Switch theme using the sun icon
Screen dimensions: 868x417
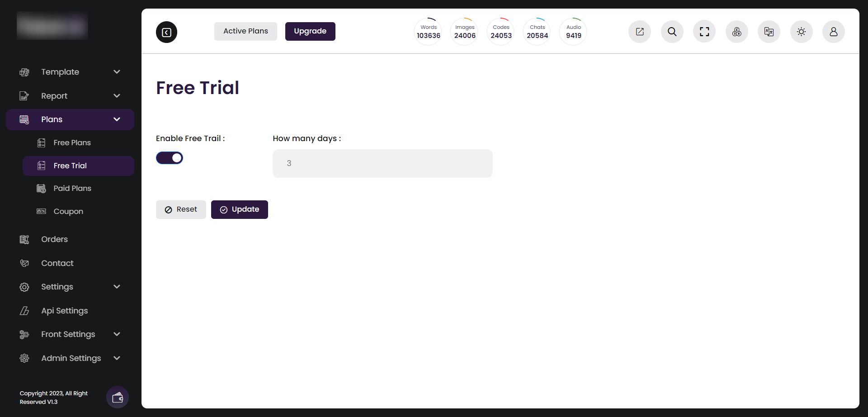(801, 32)
